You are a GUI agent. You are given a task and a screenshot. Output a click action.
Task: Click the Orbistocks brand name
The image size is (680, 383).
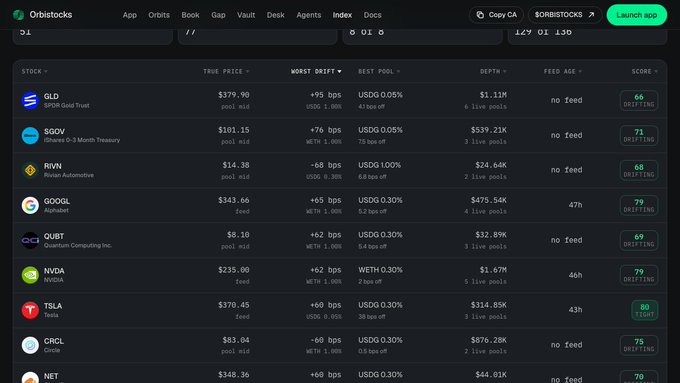(x=51, y=15)
